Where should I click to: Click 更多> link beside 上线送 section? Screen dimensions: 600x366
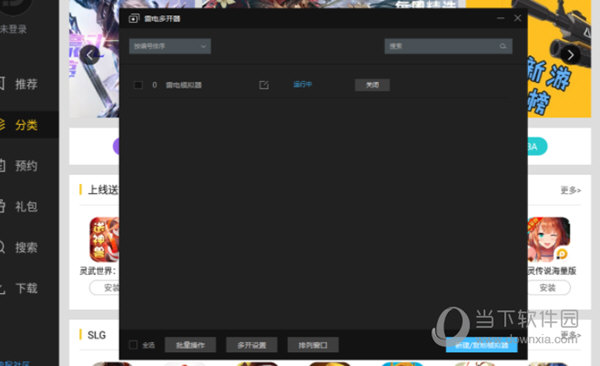(571, 190)
